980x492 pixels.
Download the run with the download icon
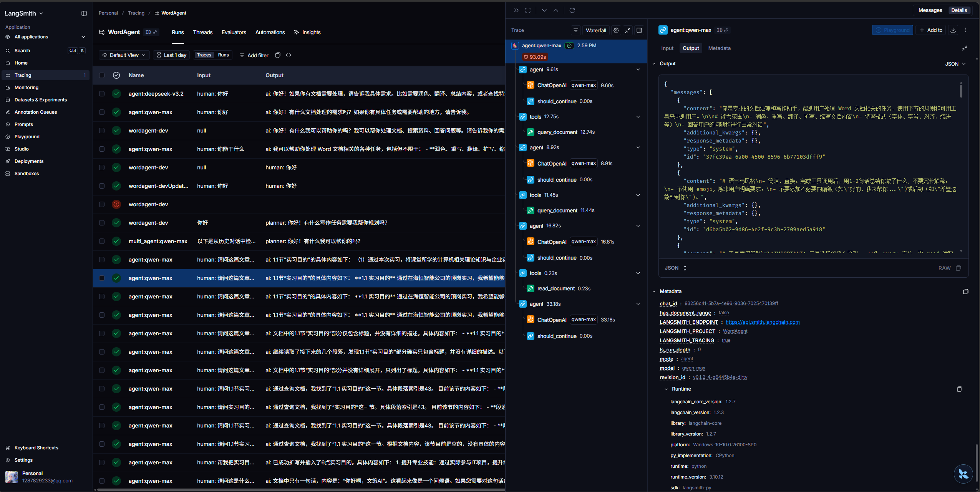coord(953,30)
